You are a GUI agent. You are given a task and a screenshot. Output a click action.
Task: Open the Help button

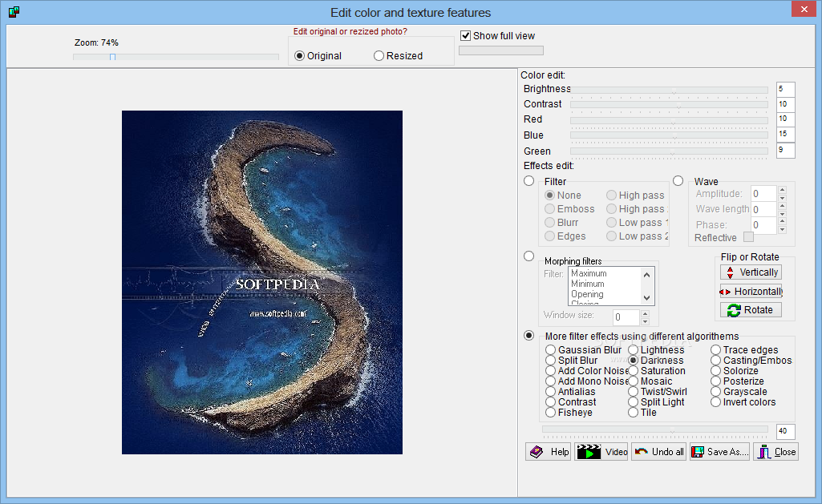click(548, 452)
